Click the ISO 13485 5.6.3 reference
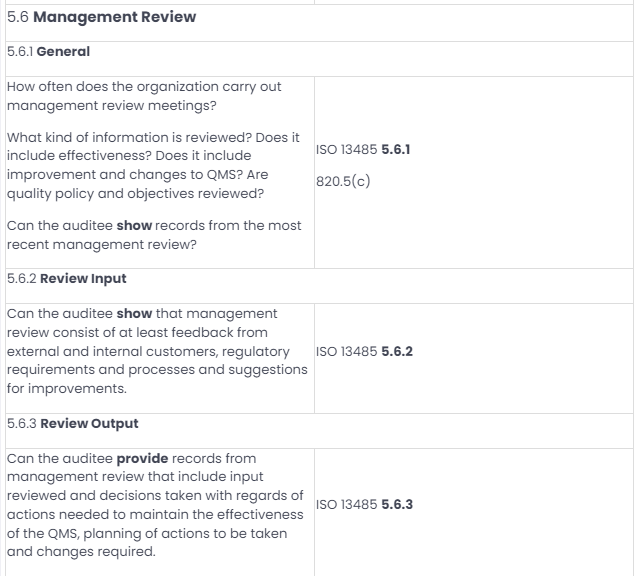 click(x=364, y=504)
